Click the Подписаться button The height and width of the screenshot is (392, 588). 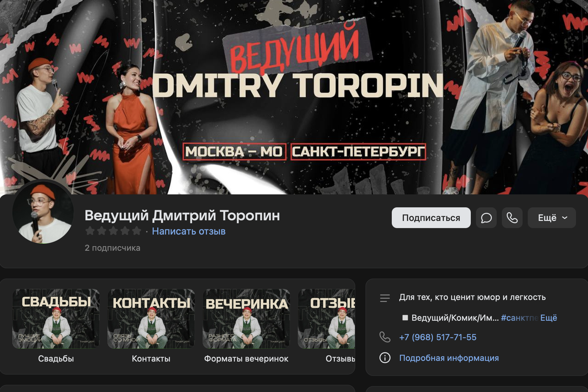pyautogui.click(x=431, y=218)
